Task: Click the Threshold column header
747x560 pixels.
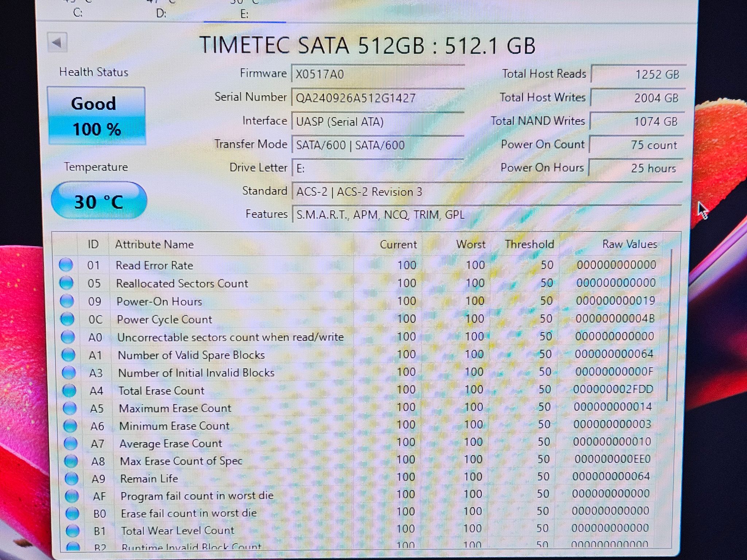Action: coord(529,244)
